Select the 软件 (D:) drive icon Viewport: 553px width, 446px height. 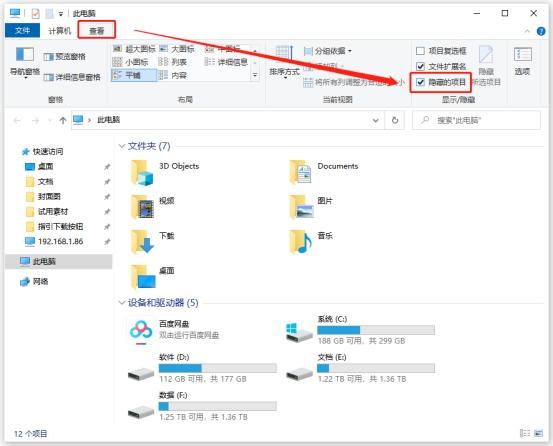(x=141, y=373)
